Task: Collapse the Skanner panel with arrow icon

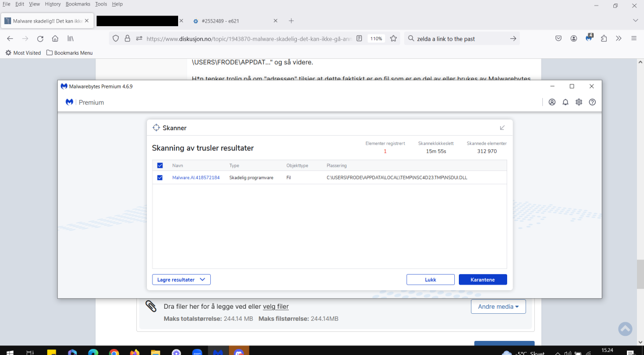Action: tap(502, 128)
